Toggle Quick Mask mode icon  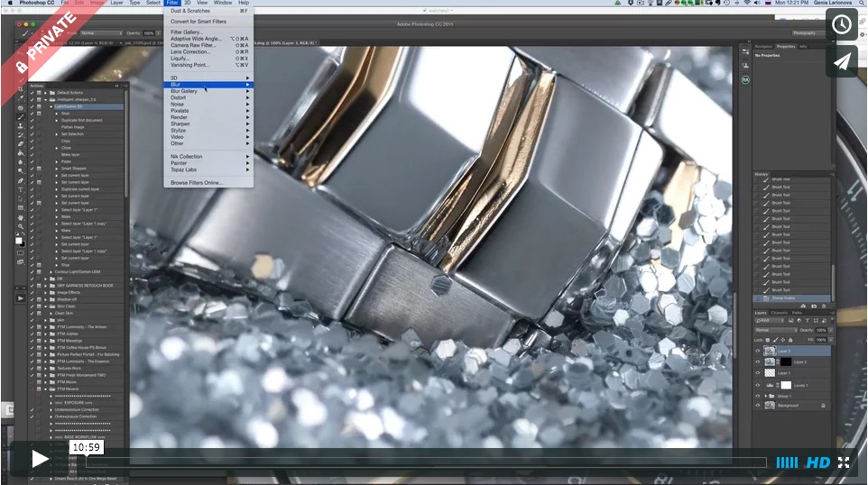pyautogui.click(x=21, y=252)
